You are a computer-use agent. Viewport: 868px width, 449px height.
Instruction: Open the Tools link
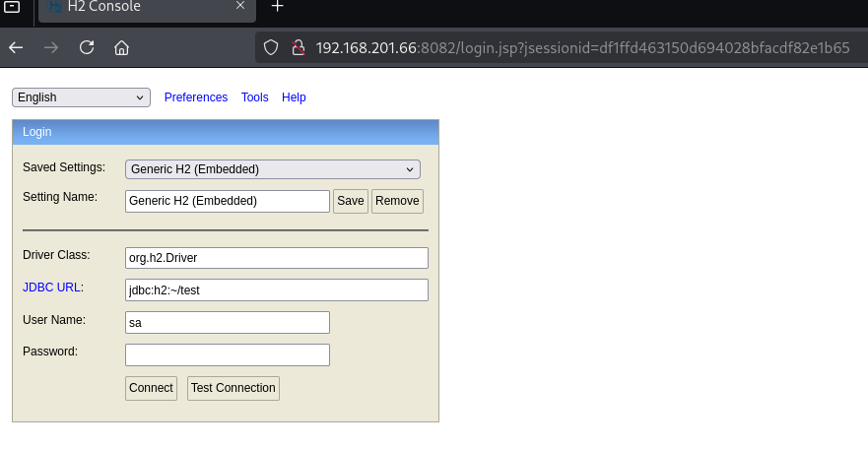(x=254, y=97)
